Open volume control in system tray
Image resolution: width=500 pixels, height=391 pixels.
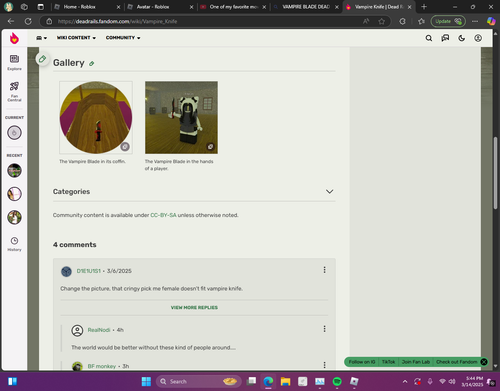[x=452, y=381]
